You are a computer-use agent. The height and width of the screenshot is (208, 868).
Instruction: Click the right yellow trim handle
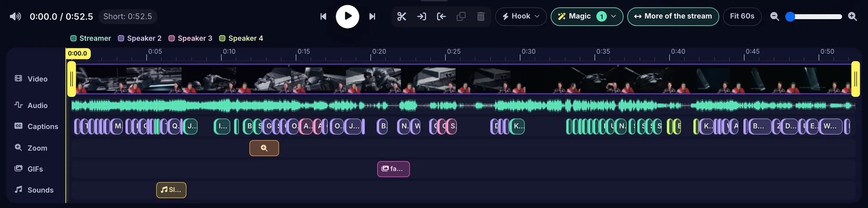point(855,79)
